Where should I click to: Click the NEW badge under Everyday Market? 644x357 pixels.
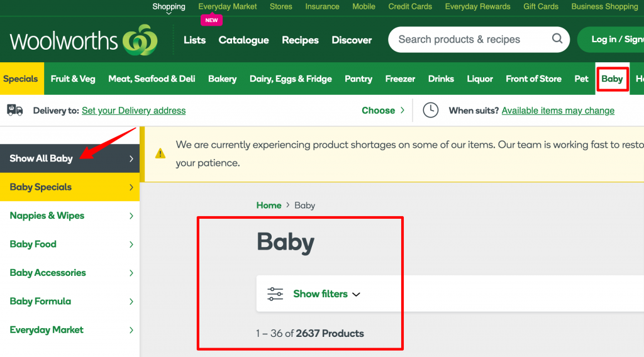[x=211, y=20]
